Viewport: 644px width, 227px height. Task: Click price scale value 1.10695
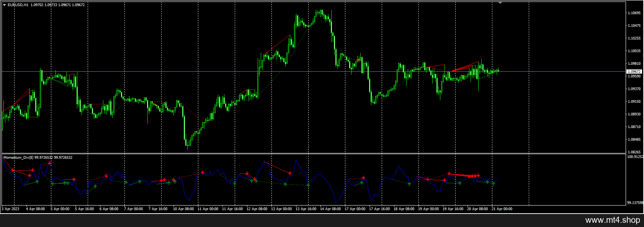[x=634, y=13]
